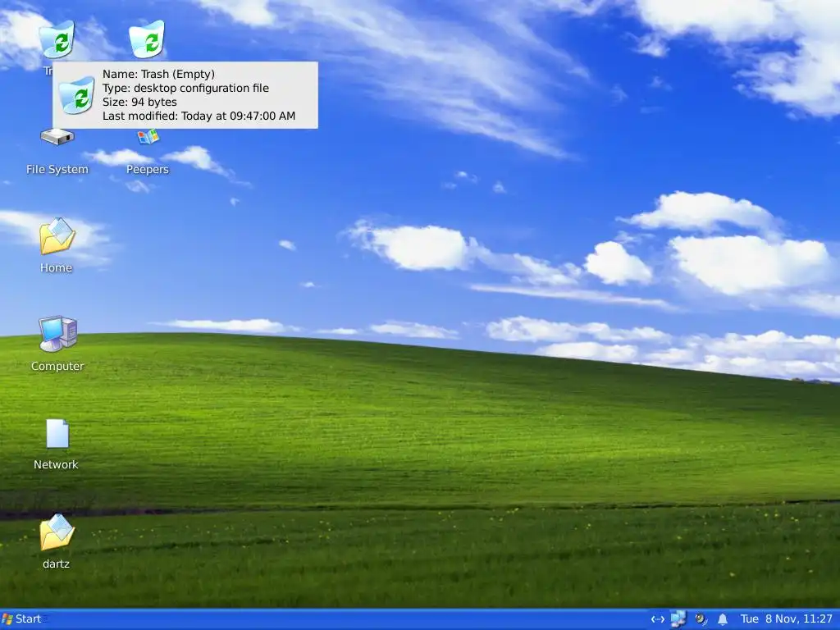Click the taskbar clock showing 11:27
The image size is (840, 630).
(787, 619)
